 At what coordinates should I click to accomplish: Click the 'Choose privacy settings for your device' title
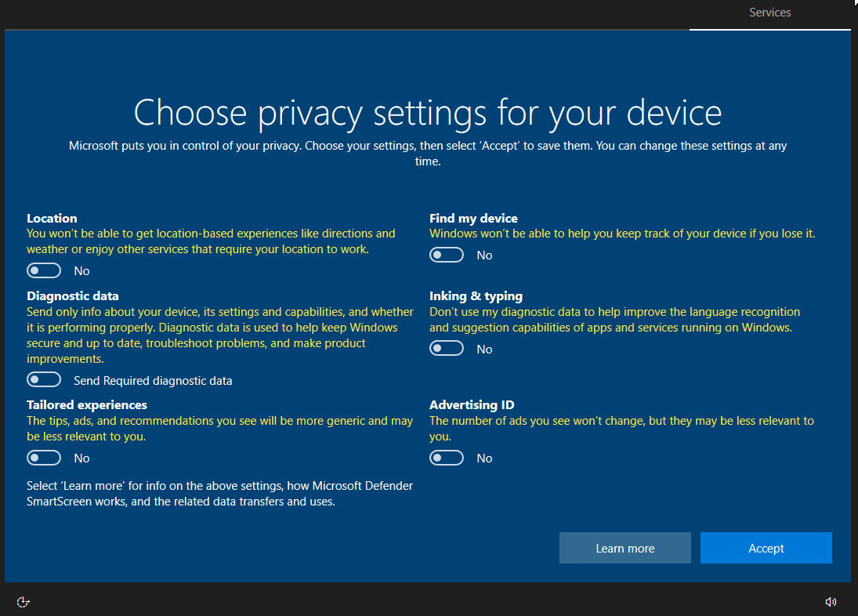coord(428,113)
